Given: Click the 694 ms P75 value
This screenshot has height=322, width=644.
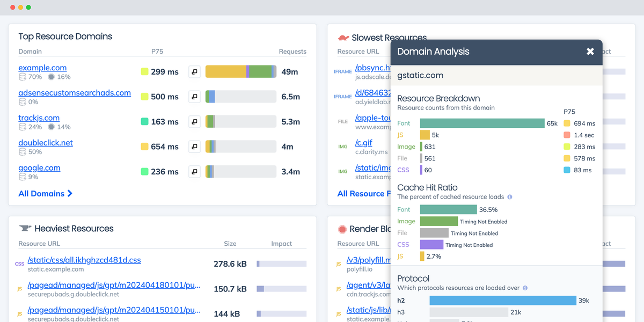Looking at the screenshot, I should tap(584, 123).
